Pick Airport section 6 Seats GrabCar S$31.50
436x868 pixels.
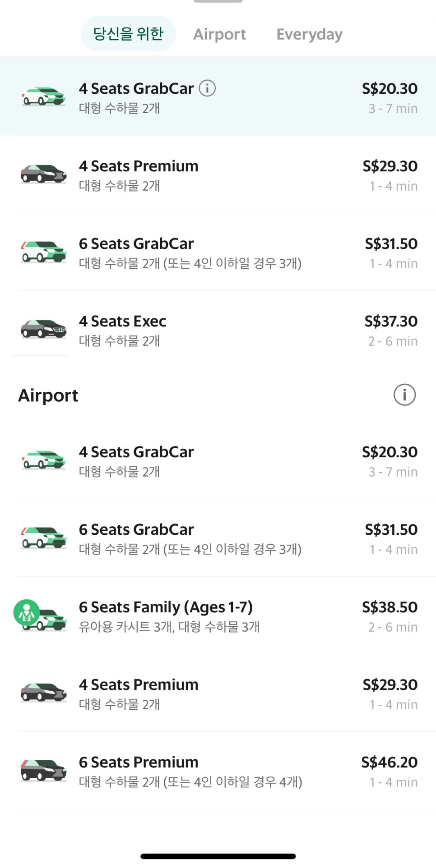click(218, 538)
